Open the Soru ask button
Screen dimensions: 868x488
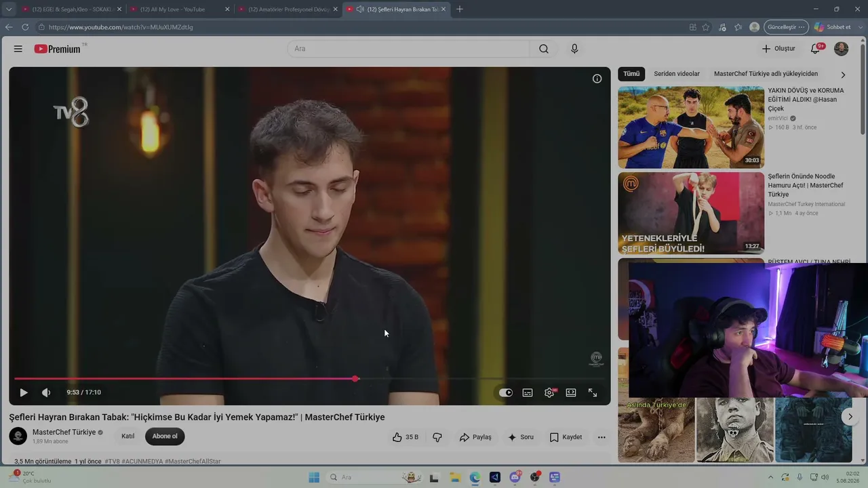pyautogui.click(x=521, y=437)
